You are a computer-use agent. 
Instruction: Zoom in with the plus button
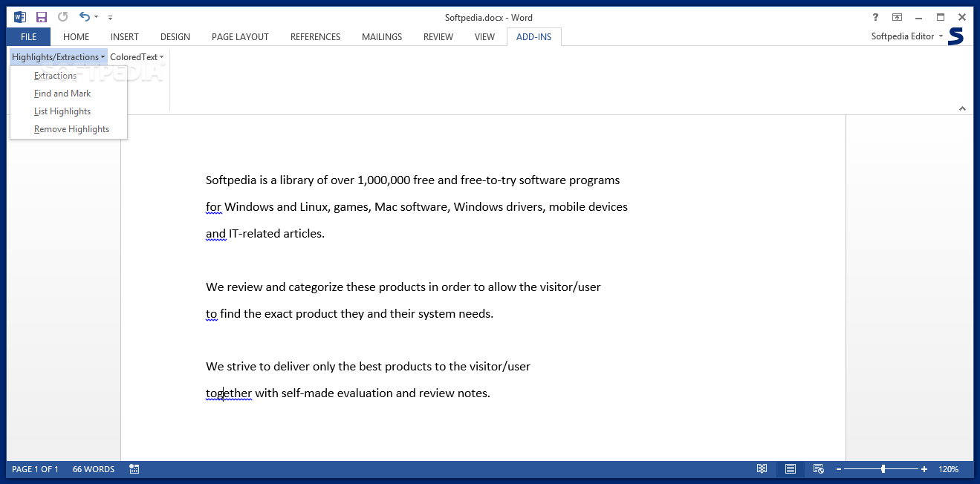pyautogui.click(x=924, y=469)
